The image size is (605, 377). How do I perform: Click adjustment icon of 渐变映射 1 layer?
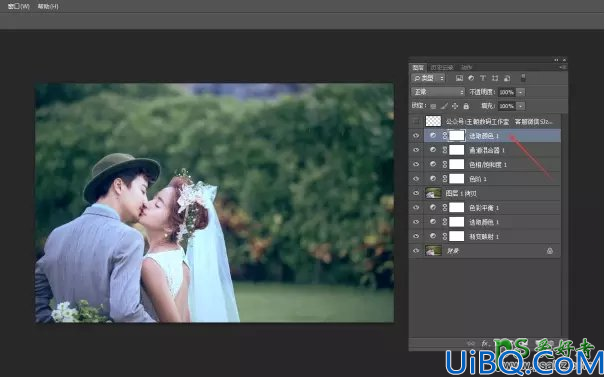433,236
